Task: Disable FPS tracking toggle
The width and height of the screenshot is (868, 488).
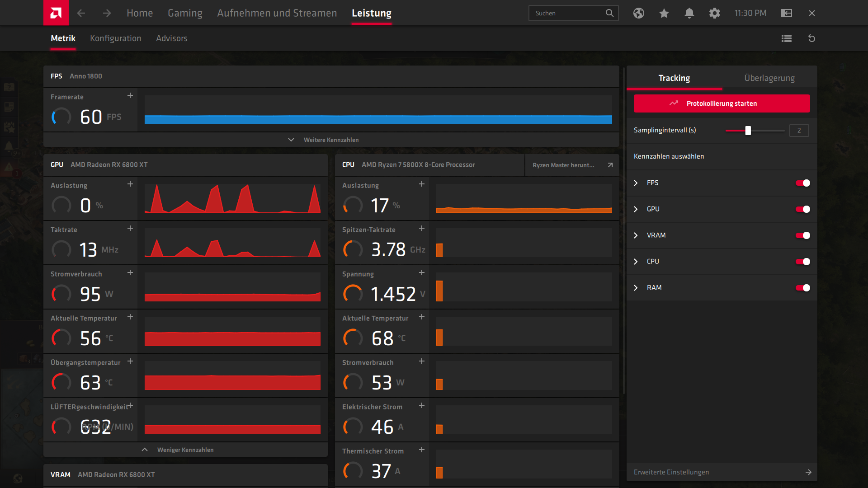Action: pos(802,183)
